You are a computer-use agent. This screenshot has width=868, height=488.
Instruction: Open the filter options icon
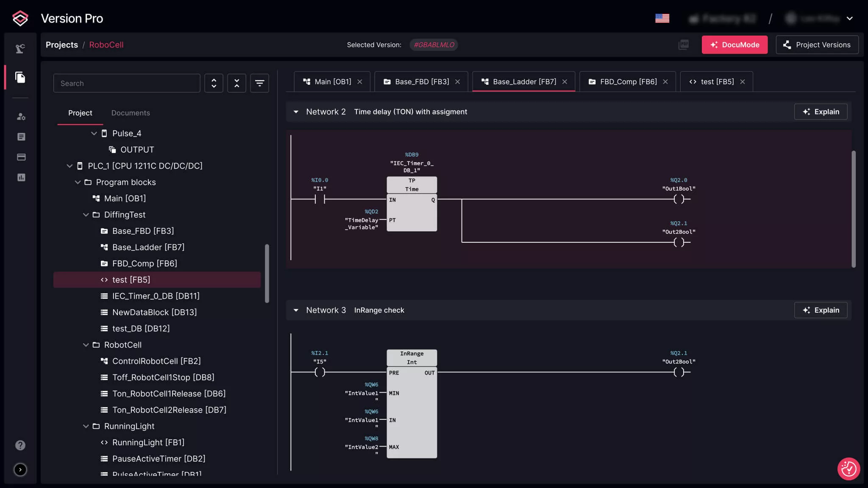coord(259,83)
